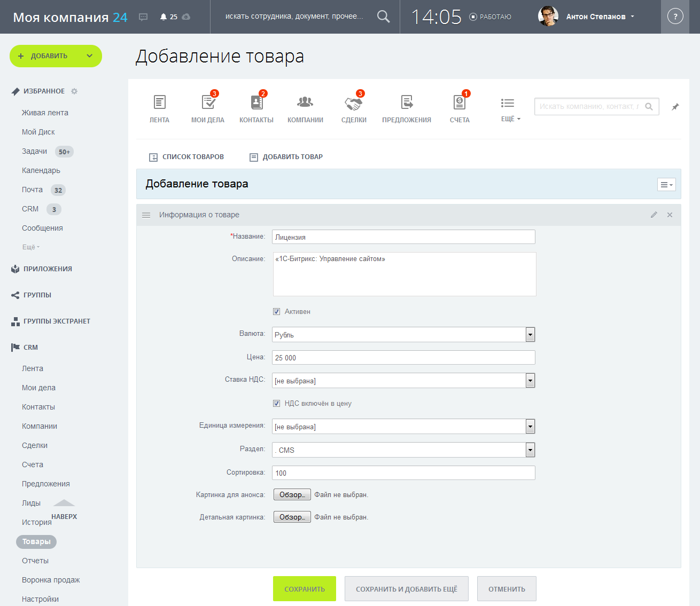The width and height of the screenshot is (700, 606).
Task: Click the Отменить button
Action: (507, 589)
